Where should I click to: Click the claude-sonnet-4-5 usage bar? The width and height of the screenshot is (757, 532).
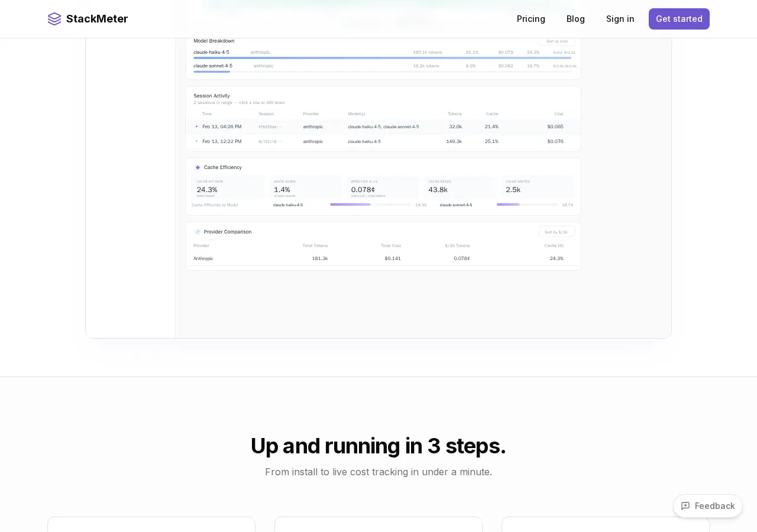coord(212,72)
